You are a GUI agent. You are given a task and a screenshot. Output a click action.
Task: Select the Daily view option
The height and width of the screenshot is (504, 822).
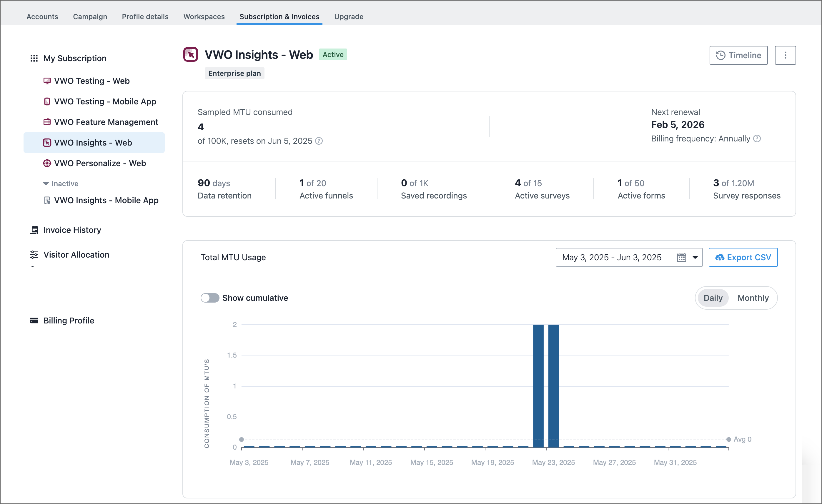(x=713, y=298)
